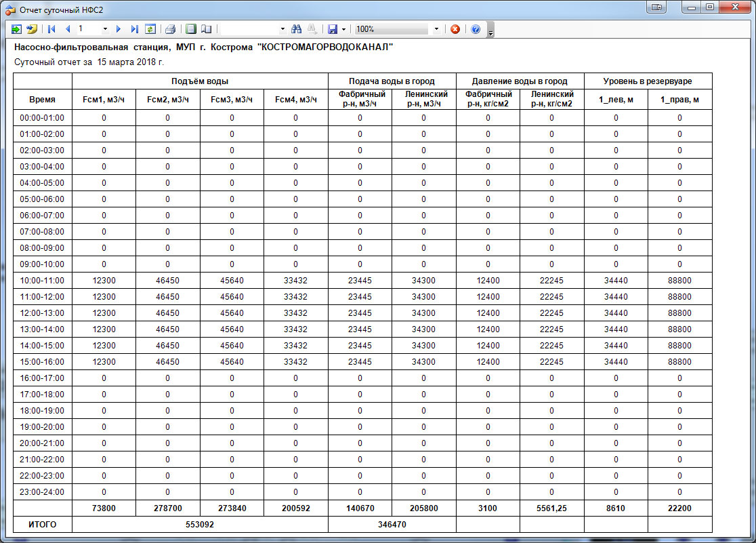The width and height of the screenshot is (756, 543).
Task: Select the "Давление воды в город" header
Action: click(x=520, y=81)
